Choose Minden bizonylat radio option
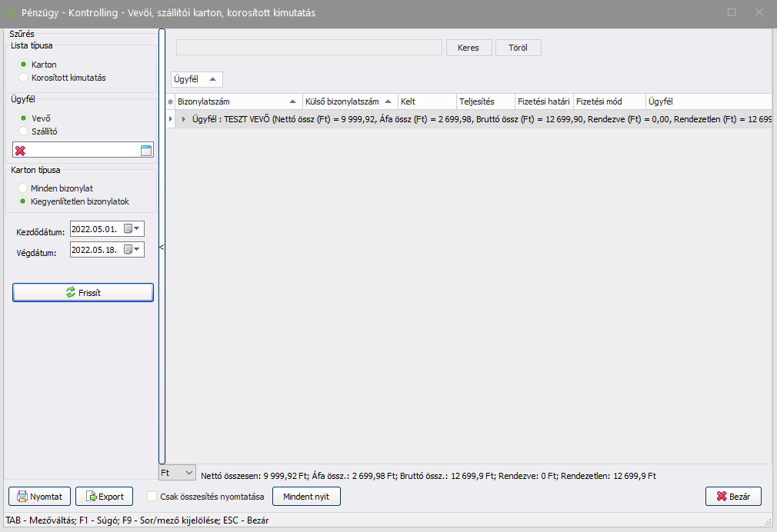 click(x=24, y=188)
